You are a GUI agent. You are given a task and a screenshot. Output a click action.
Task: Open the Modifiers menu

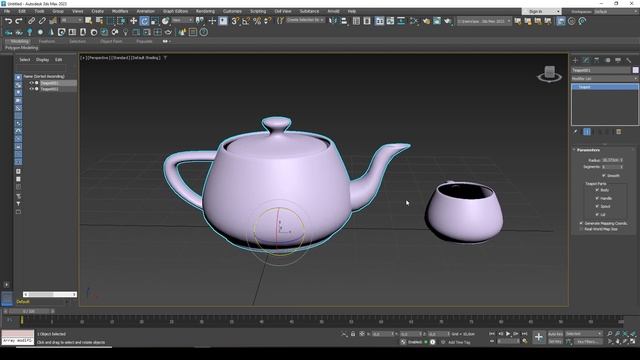[120, 11]
